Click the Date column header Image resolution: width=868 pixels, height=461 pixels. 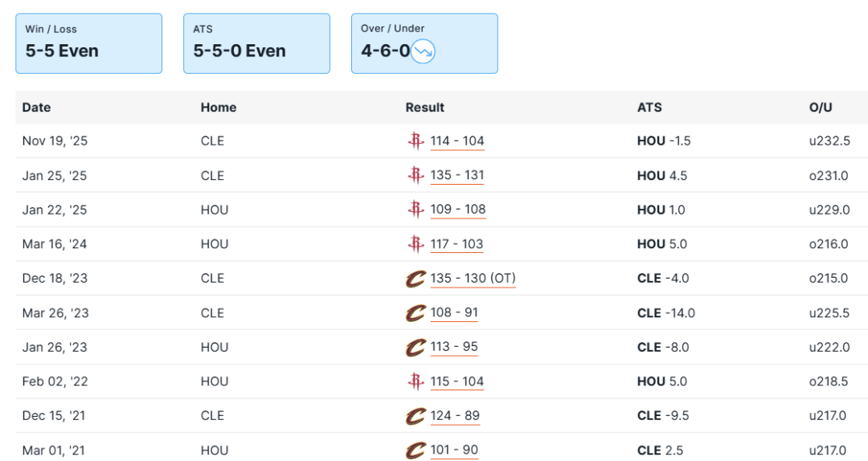coord(36,108)
